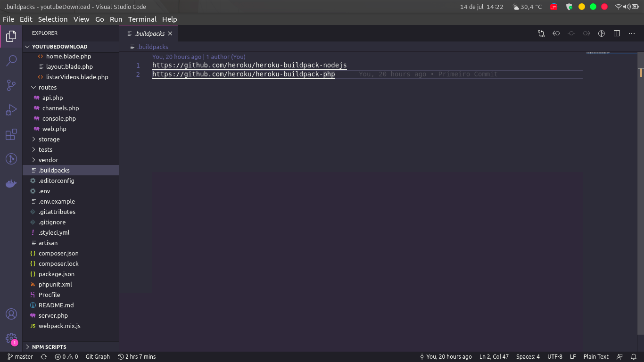
Task: Open the Accounts menu icon
Action: point(11,314)
